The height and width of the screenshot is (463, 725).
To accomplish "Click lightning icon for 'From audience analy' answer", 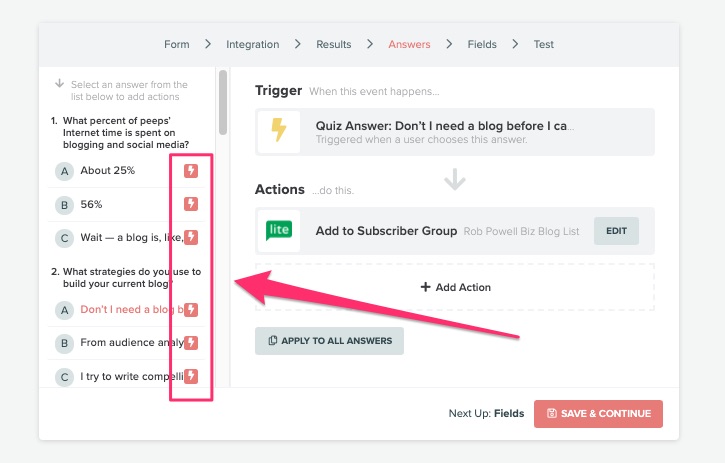I will (191, 343).
